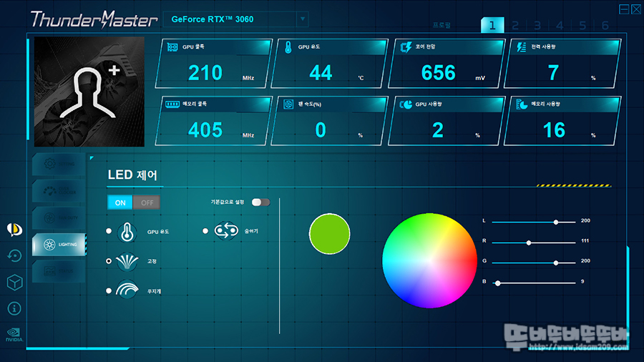This screenshot has height=362, width=644.
Task: Click the GPU clock 210 MHz value
Action: click(205, 73)
